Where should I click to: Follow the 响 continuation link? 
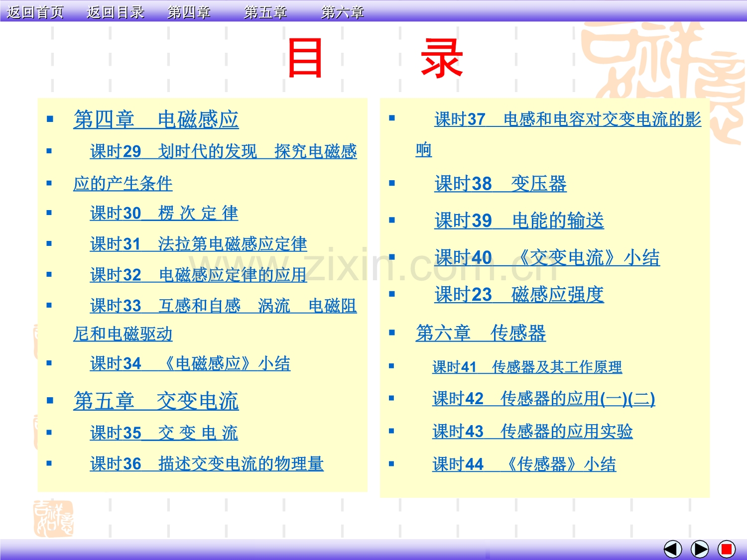point(424,149)
